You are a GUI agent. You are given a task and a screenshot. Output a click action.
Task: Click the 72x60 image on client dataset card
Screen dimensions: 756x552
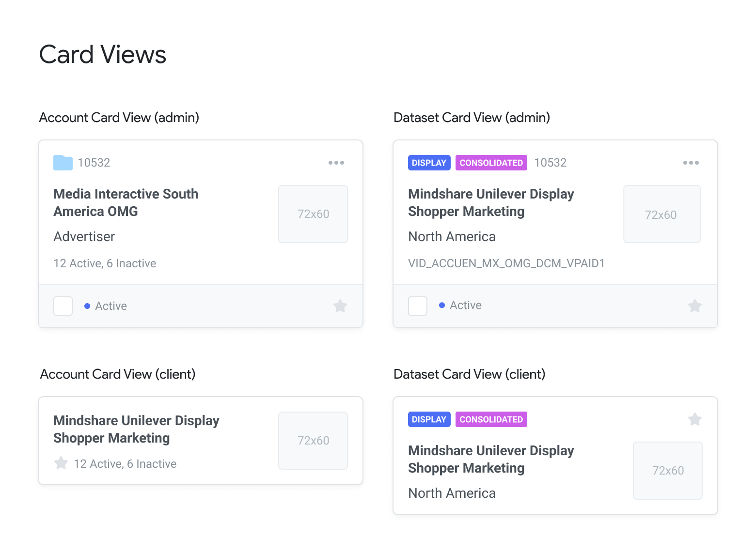pyautogui.click(x=667, y=471)
